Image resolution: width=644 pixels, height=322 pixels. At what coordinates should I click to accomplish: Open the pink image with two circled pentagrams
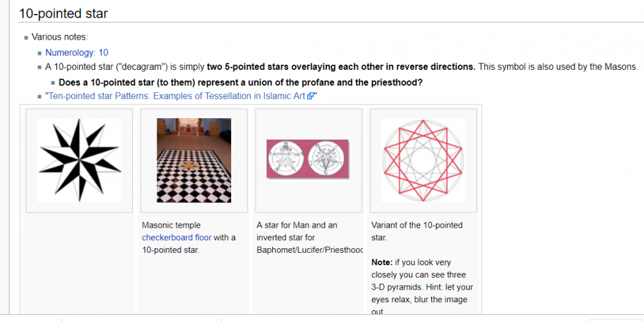[308, 159]
